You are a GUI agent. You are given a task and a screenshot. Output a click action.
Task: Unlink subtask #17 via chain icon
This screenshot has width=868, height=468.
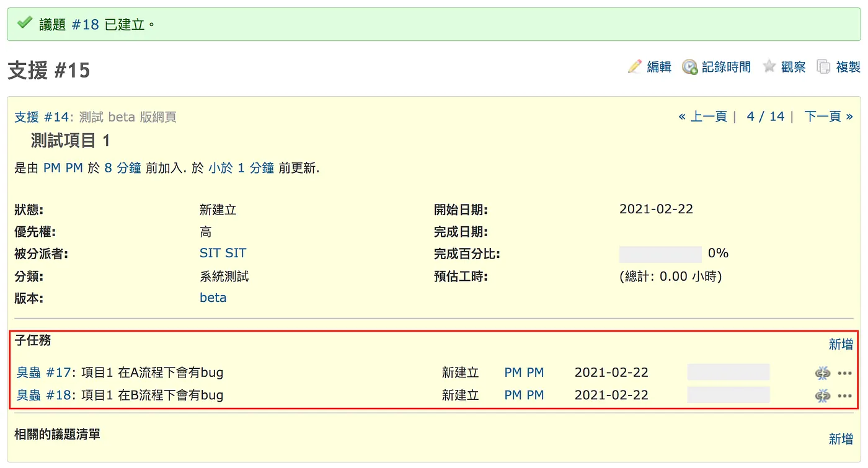(823, 373)
